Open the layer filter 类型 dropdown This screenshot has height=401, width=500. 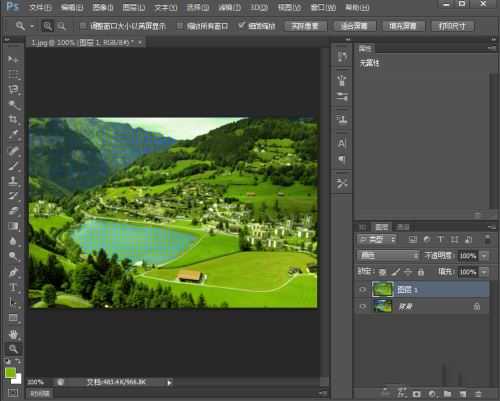point(377,239)
